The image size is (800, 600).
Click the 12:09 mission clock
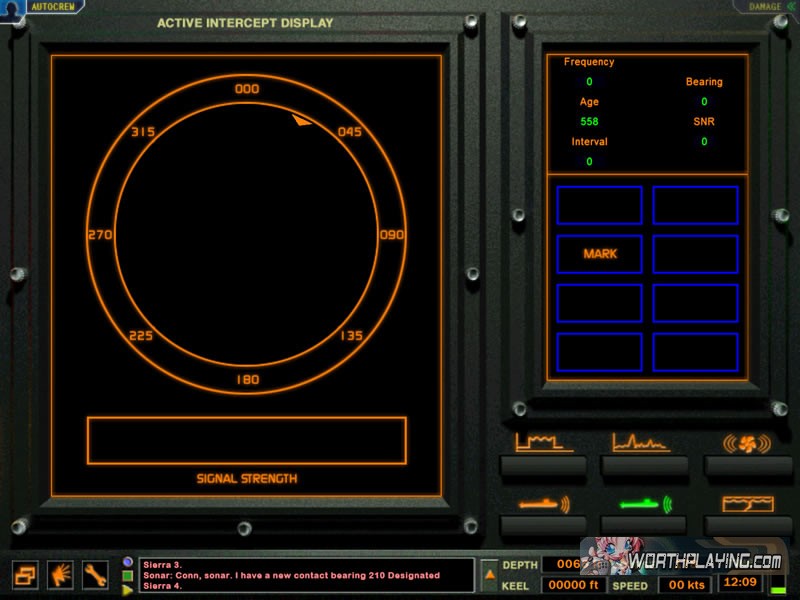click(740, 582)
